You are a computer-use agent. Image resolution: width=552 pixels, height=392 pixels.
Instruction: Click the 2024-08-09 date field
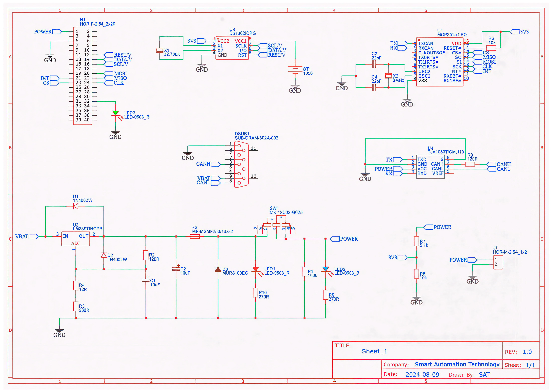coord(422,374)
